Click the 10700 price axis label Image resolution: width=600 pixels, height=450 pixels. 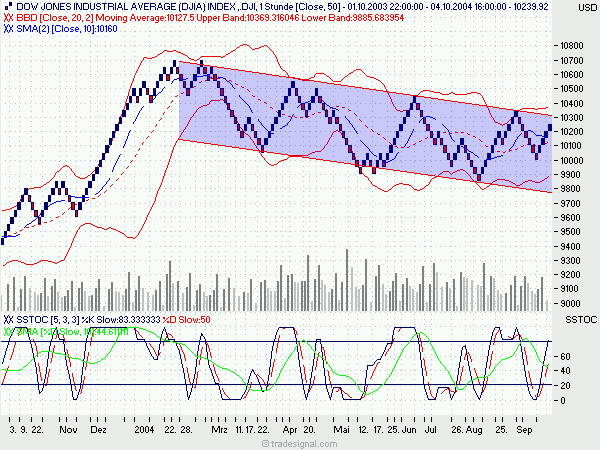(572, 60)
